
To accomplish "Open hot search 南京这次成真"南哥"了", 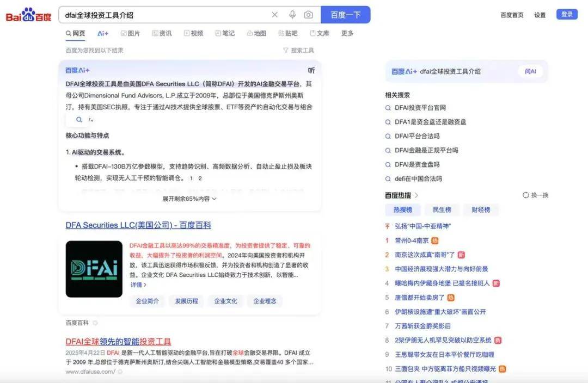I will coord(425,255).
